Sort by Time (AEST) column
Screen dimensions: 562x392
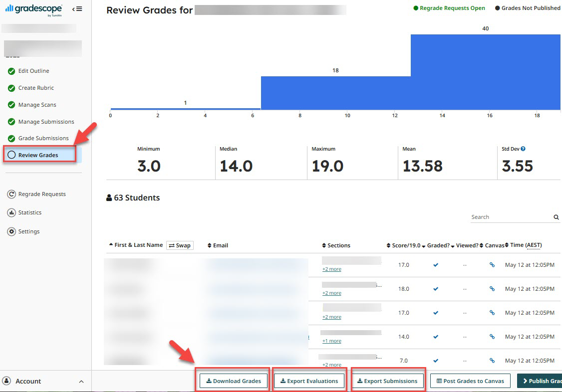[x=524, y=245]
